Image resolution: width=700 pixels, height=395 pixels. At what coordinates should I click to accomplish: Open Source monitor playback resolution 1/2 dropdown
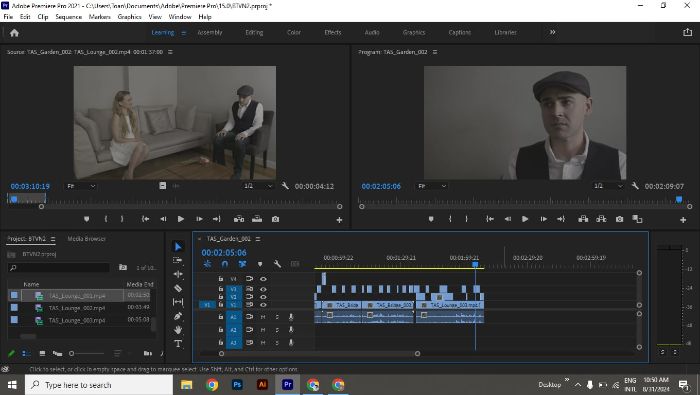(258, 186)
